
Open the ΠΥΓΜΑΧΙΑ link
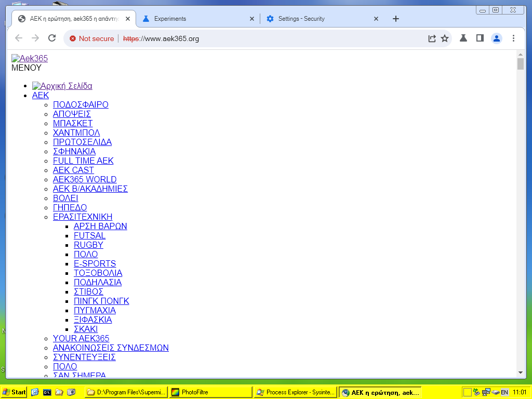pyautogui.click(x=95, y=311)
